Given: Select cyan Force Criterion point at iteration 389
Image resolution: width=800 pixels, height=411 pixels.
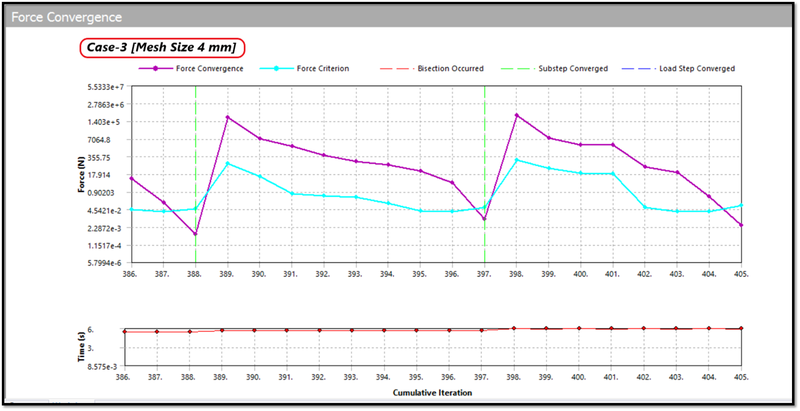Looking at the screenshot, I should coord(228,164).
